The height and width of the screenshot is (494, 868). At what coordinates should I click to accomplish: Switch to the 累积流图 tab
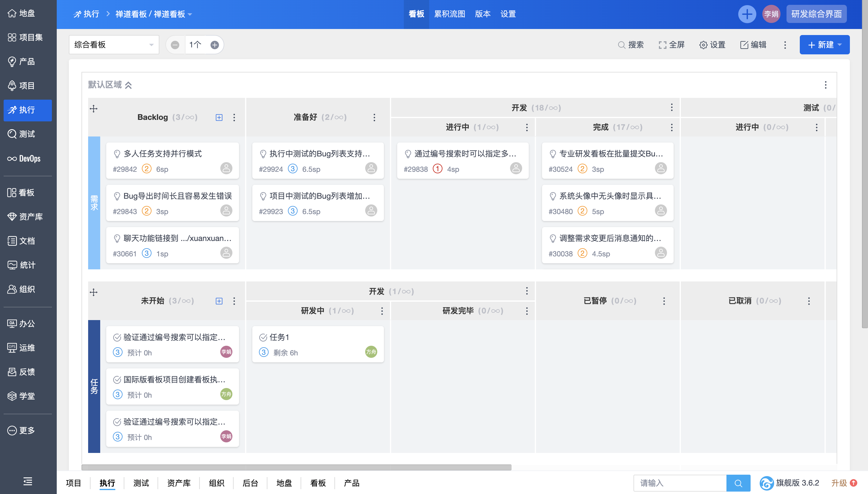click(450, 14)
